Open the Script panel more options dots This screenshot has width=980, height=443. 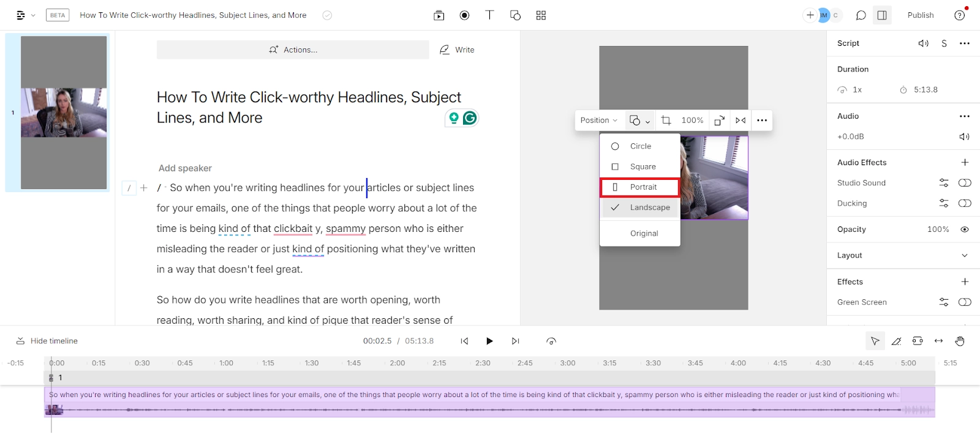coord(965,43)
